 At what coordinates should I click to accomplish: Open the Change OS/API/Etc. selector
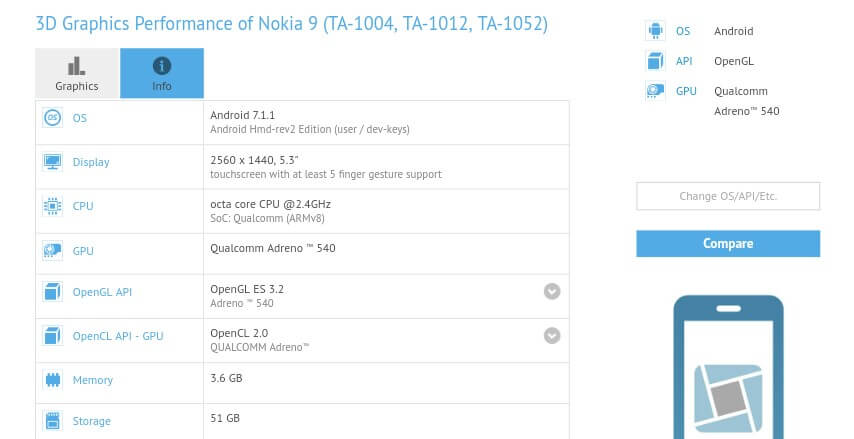pos(728,196)
